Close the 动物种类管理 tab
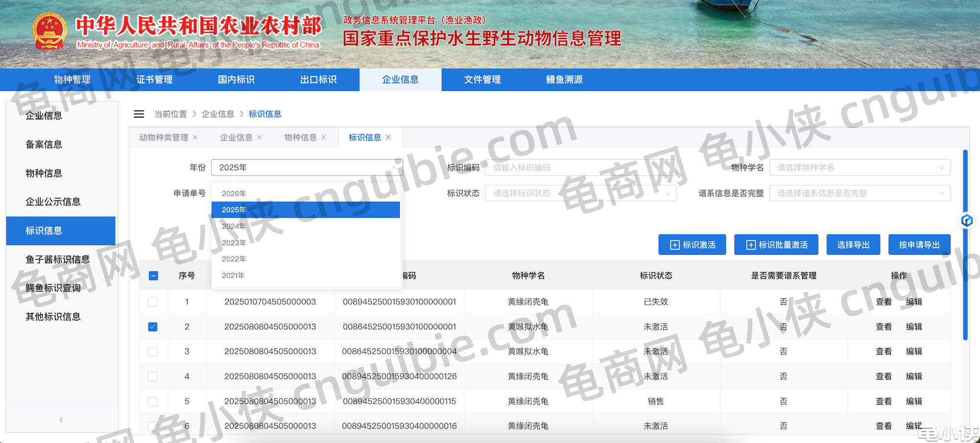 195,137
